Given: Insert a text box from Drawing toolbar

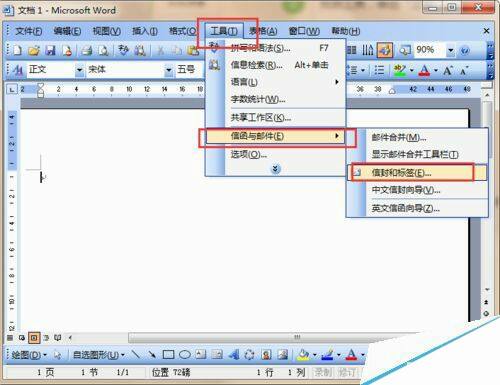Looking at the screenshot, I should tap(201, 354).
